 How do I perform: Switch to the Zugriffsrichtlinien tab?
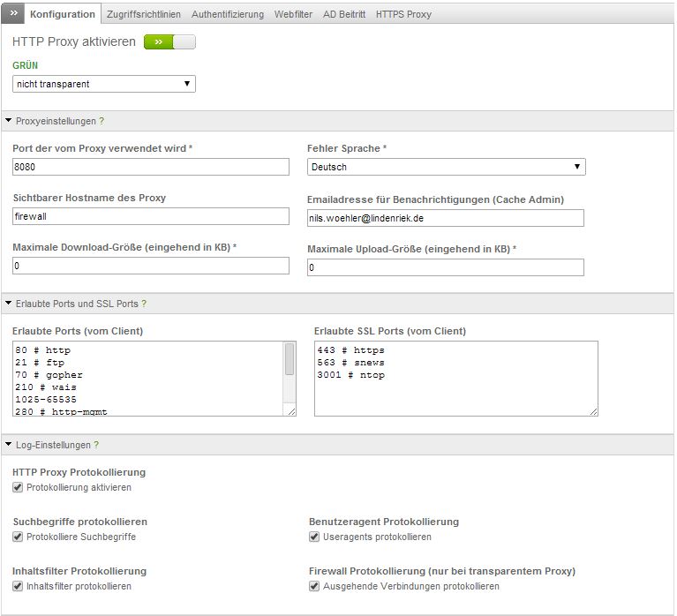pos(143,14)
